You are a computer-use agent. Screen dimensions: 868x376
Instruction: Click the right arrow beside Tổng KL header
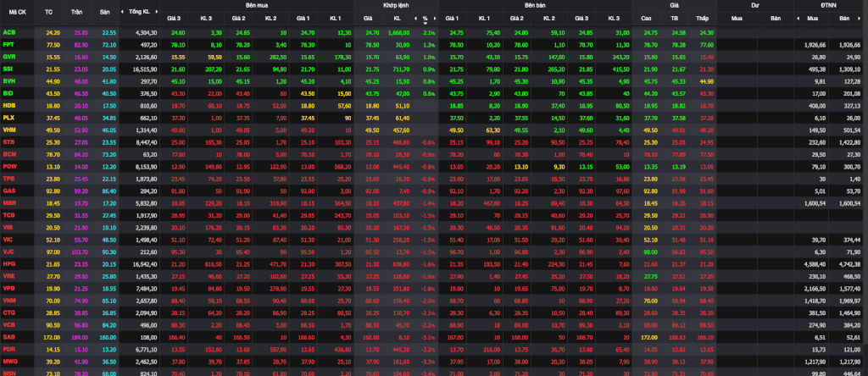(x=157, y=12)
